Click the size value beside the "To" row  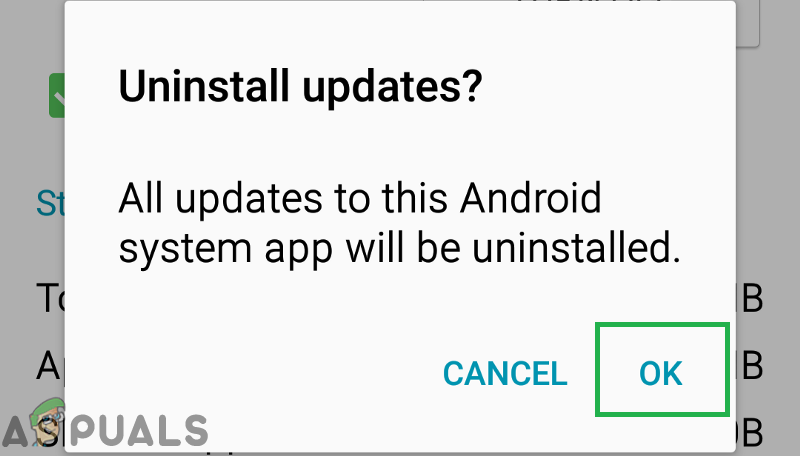[749, 298]
